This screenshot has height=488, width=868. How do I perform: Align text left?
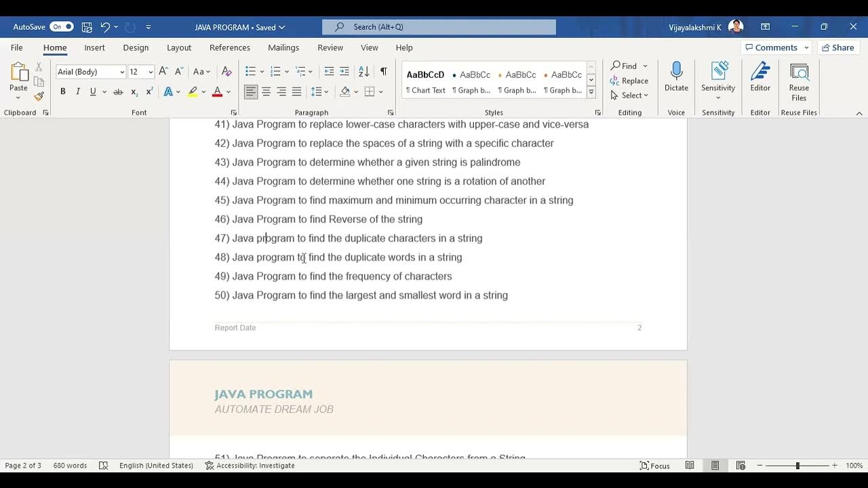tap(251, 91)
